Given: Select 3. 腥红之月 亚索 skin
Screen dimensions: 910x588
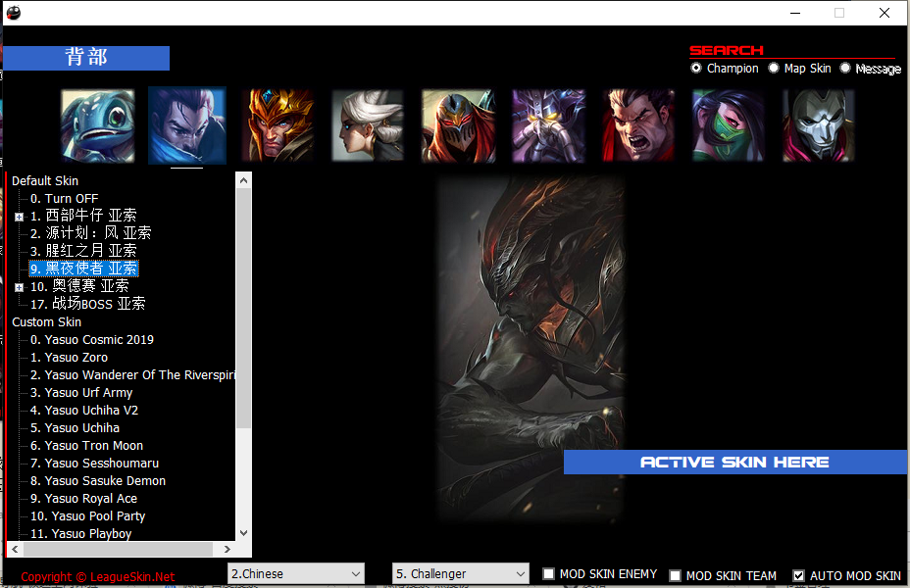Looking at the screenshot, I should click(x=83, y=251).
